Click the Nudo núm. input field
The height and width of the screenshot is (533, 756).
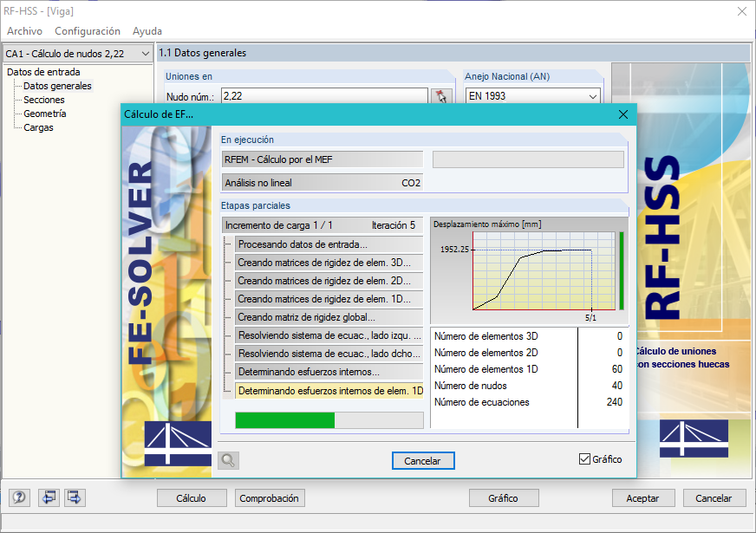tap(324, 96)
